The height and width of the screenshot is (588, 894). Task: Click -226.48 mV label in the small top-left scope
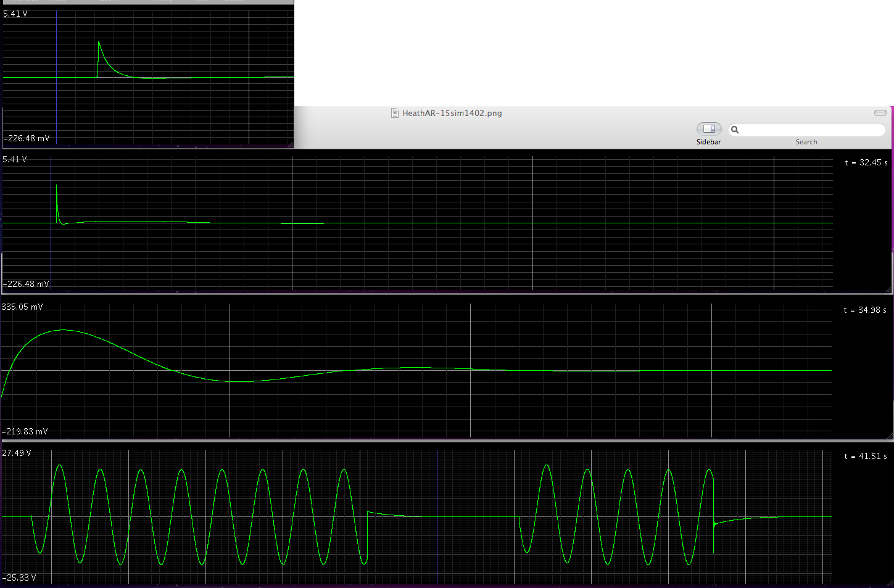click(27, 138)
